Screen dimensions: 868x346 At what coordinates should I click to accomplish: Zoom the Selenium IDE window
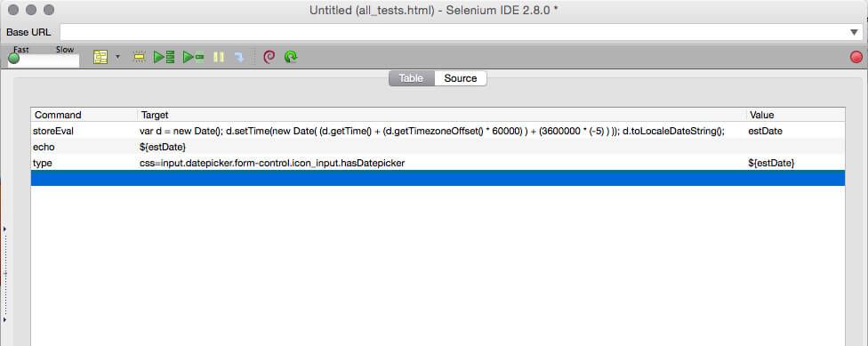click(49, 10)
